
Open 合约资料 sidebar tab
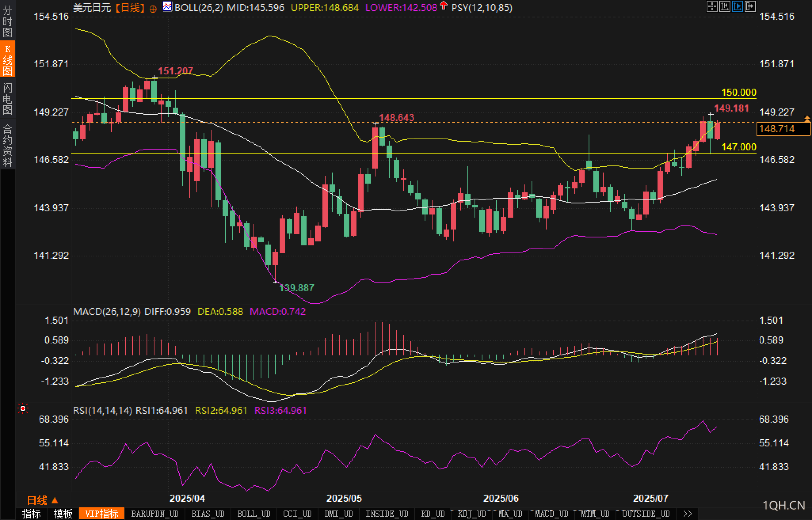click(8, 145)
